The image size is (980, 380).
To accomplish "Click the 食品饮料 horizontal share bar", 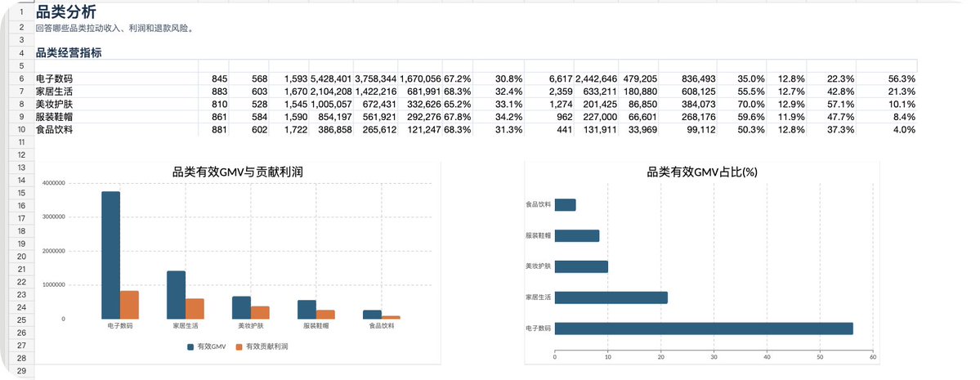I will click(x=565, y=205).
